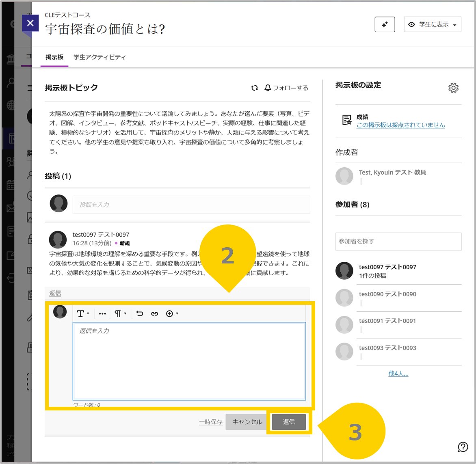Screen dimensions: 476x464
Task: Open the insert content plus dropdown
Action: (172, 313)
